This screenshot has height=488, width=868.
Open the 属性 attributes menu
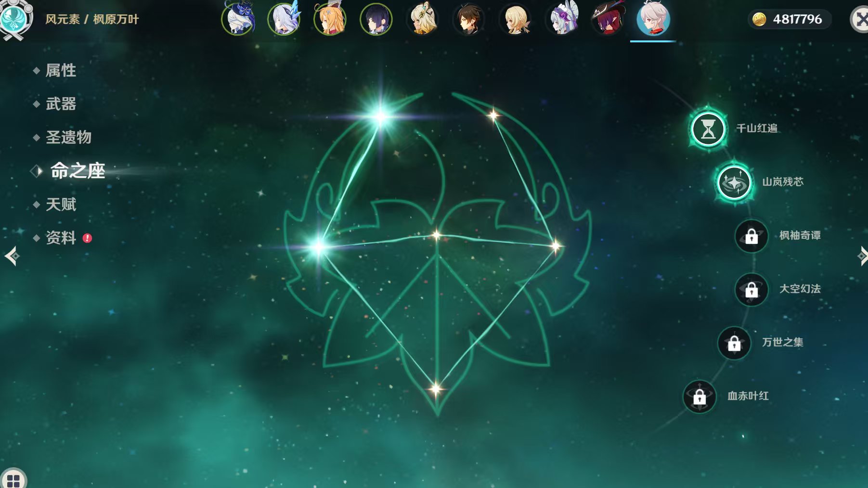click(x=61, y=70)
